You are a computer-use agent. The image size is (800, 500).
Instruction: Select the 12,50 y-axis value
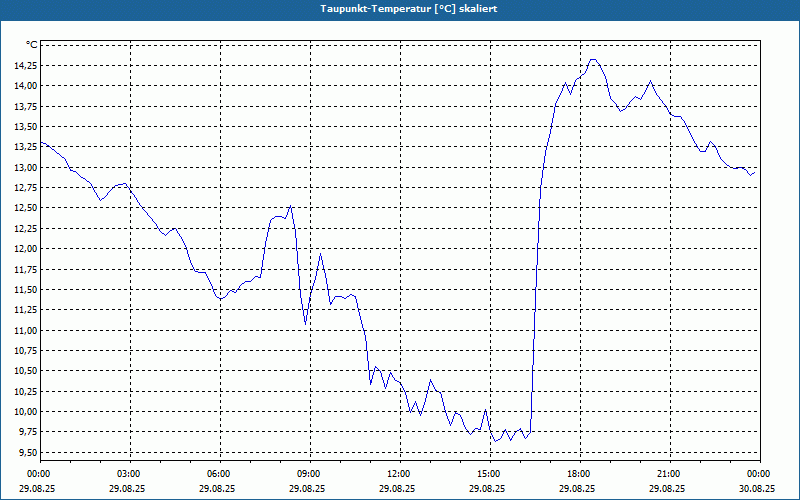point(27,208)
